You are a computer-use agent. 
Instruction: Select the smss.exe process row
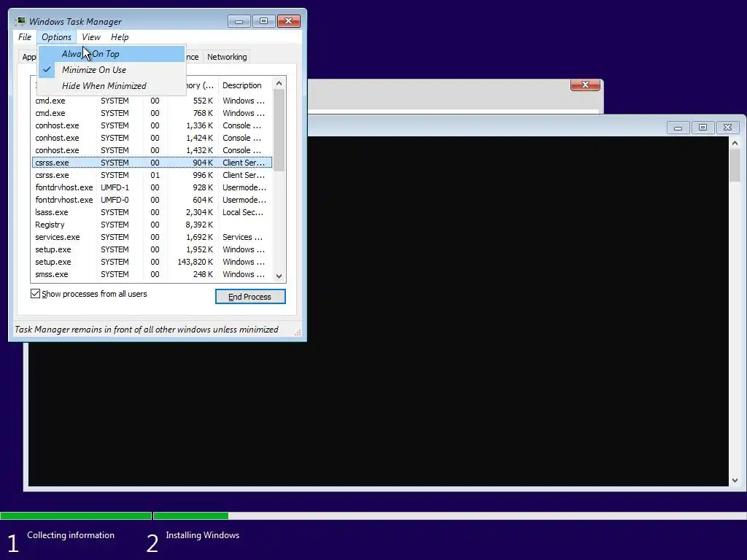click(152, 274)
